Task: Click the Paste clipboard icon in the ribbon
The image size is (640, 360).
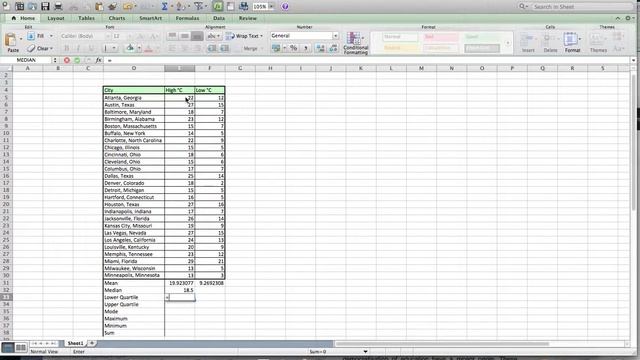Action: pos(12,40)
